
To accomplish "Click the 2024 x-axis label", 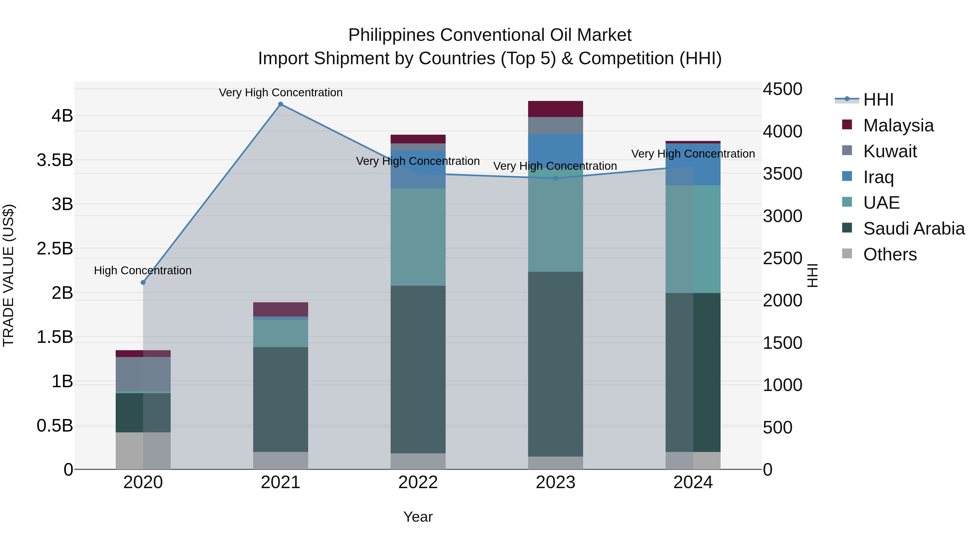I will click(693, 482).
